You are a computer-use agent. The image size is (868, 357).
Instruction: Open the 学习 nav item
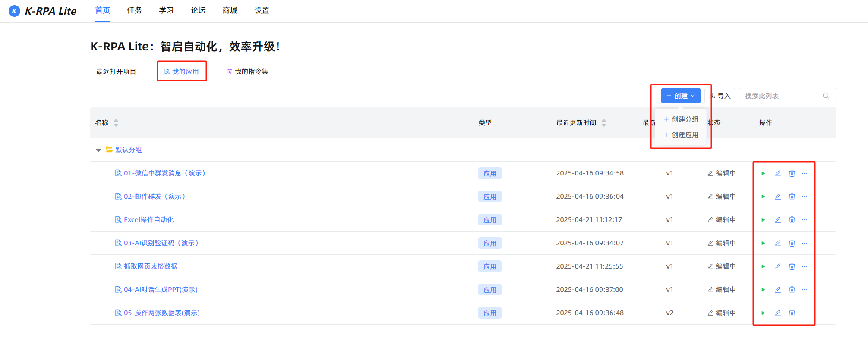pyautogui.click(x=167, y=10)
